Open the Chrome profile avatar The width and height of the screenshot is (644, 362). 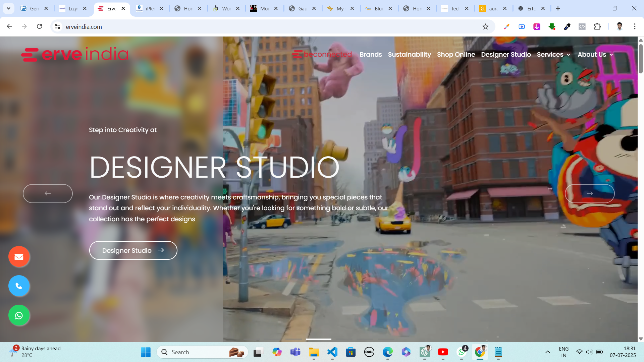pyautogui.click(x=620, y=26)
